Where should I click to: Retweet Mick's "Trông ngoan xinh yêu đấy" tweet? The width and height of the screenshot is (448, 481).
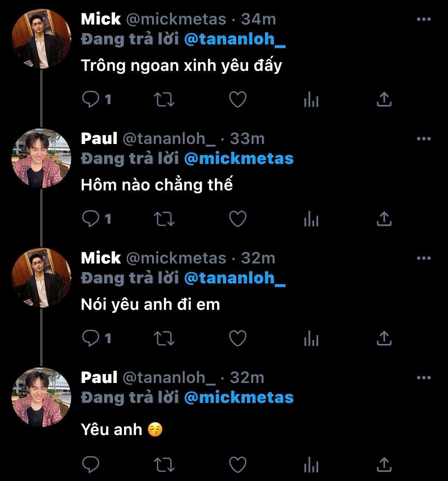tap(164, 100)
